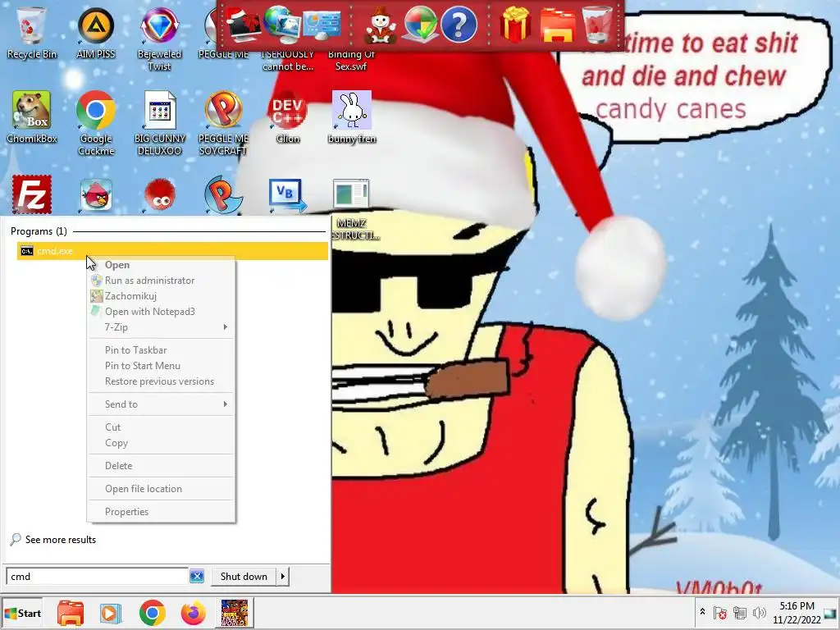Click the snowman icon in the dock
The height and width of the screenshot is (630, 840).
381,25
